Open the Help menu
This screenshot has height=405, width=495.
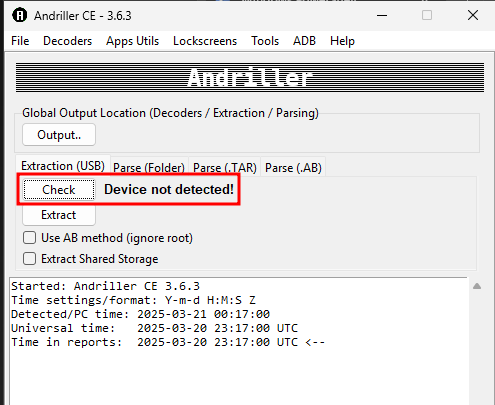342,41
